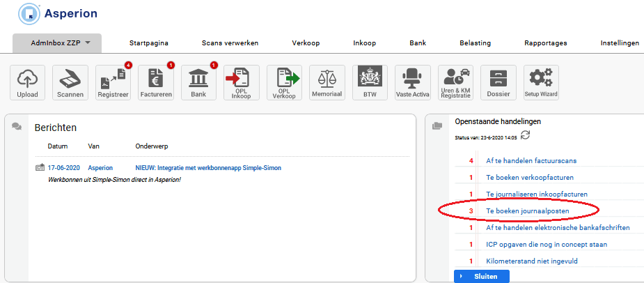This screenshot has width=644, height=283.
Task: Open the Instellingen menu
Action: point(620,43)
